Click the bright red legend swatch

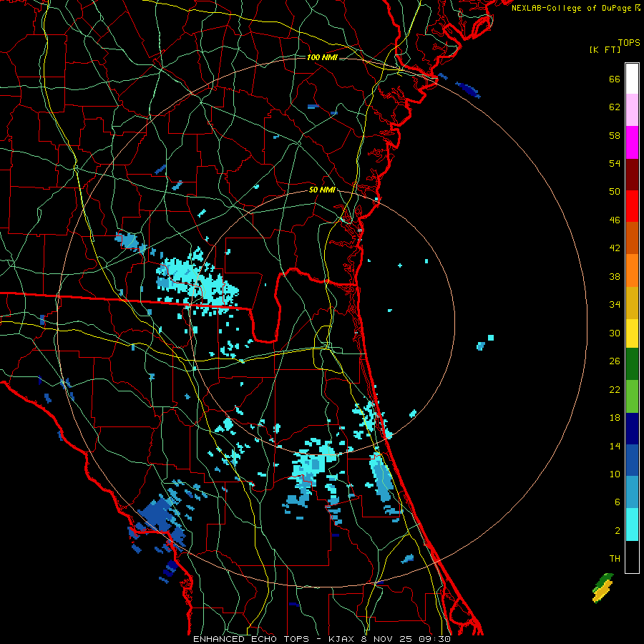[x=632, y=206]
